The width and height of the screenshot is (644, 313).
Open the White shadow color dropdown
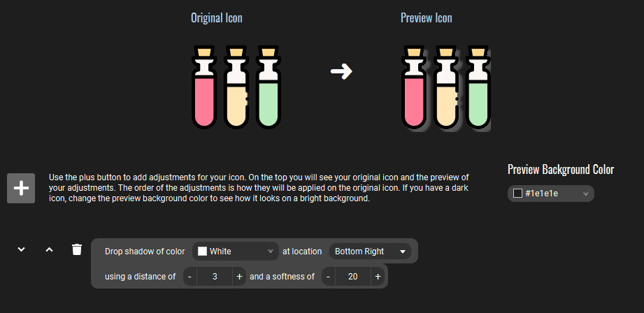click(x=236, y=251)
